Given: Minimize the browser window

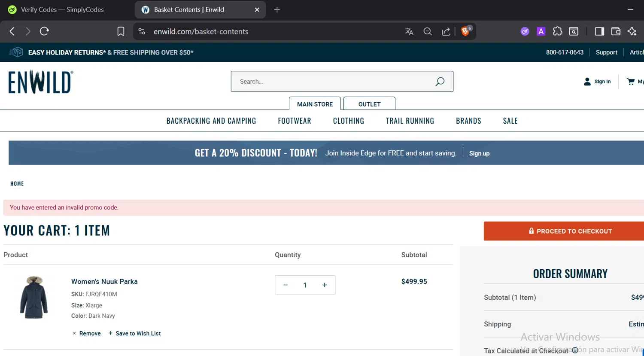Looking at the screenshot, I should (630, 9).
